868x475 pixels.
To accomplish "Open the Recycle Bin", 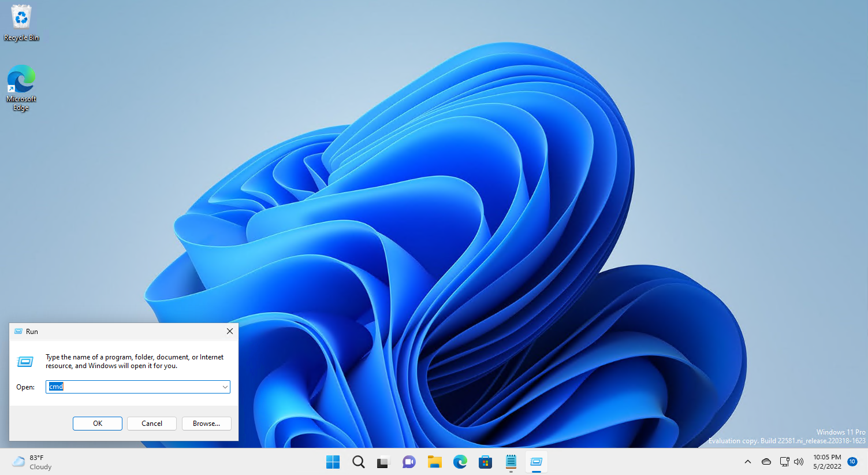I will tap(21, 17).
